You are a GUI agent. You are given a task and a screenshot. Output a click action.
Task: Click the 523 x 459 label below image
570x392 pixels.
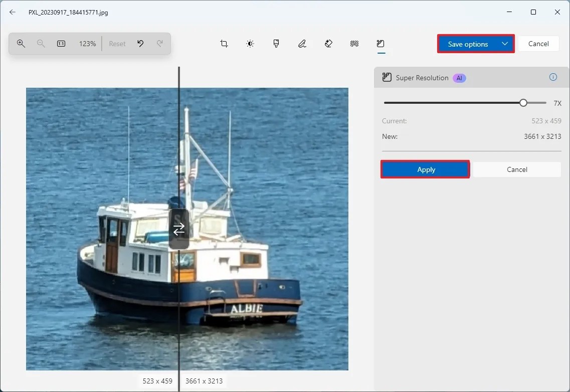(157, 381)
